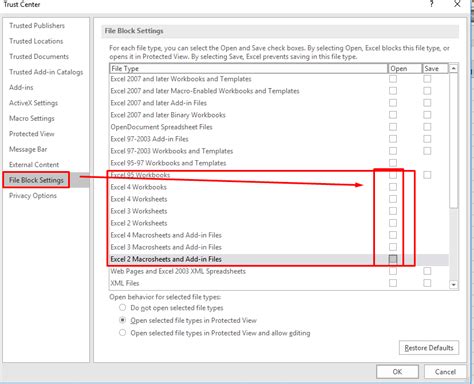Select File Block Settings category

(36, 180)
